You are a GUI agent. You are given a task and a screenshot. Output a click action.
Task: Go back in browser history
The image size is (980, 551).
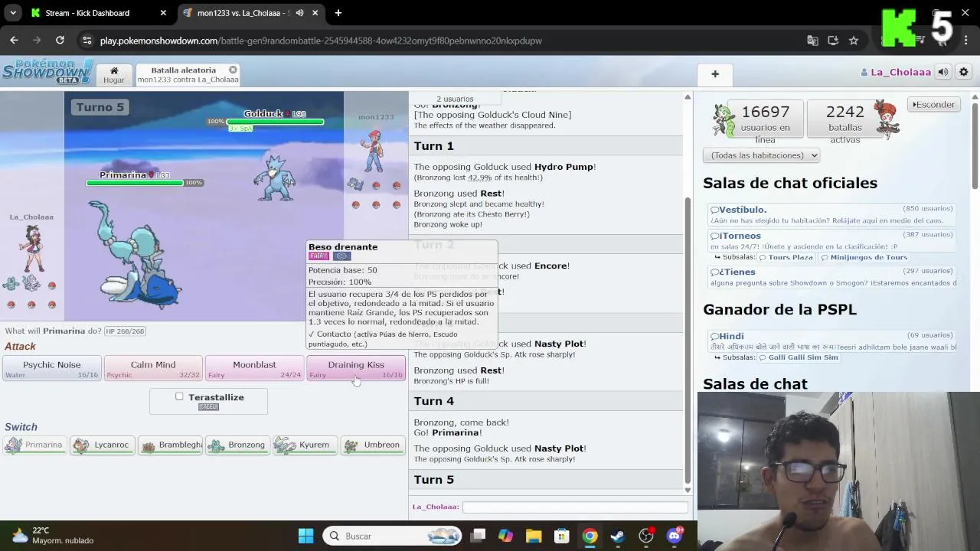tap(14, 41)
